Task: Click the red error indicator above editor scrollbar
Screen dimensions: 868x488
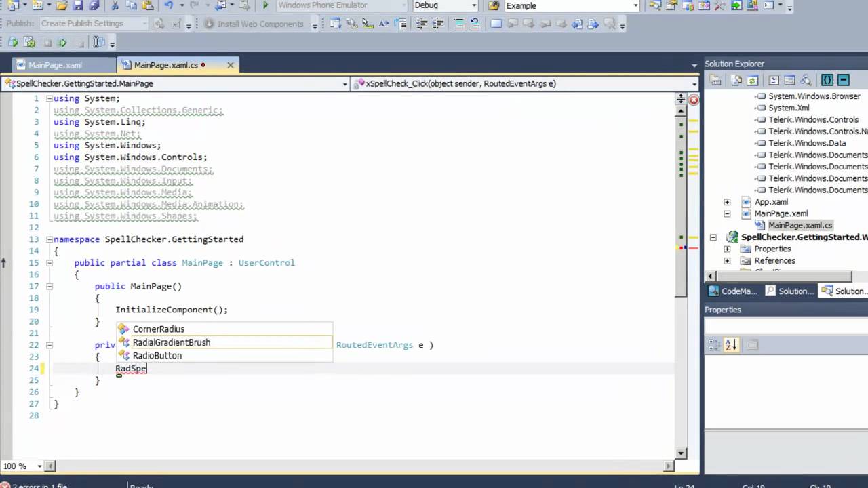Action: point(693,100)
